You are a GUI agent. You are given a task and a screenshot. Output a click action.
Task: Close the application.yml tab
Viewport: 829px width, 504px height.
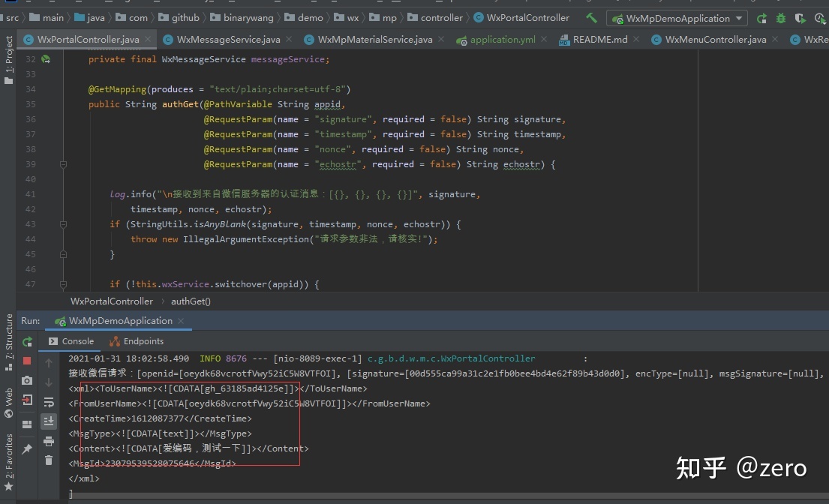[543, 39]
